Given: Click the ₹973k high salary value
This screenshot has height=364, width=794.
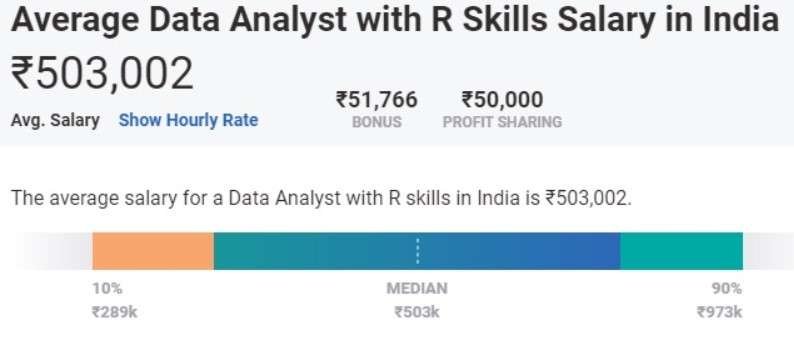Looking at the screenshot, I should [720, 312].
